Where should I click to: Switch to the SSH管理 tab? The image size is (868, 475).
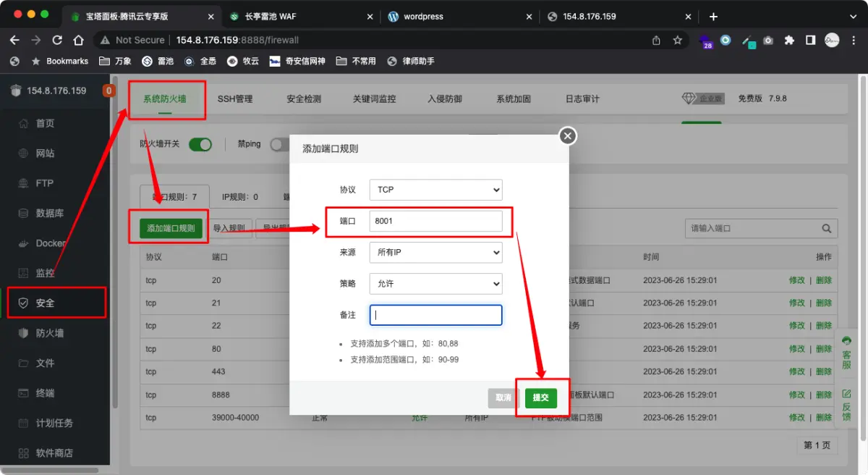tap(235, 99)
